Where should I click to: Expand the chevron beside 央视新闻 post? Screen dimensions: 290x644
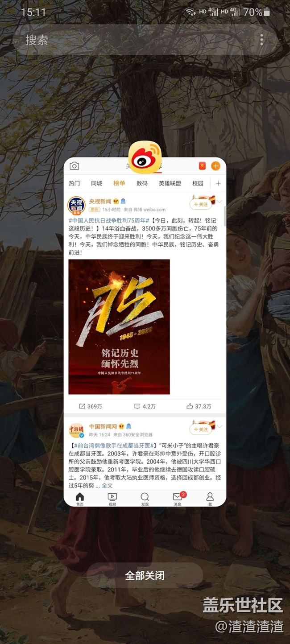pyautogui.click(x=220, y=202)
